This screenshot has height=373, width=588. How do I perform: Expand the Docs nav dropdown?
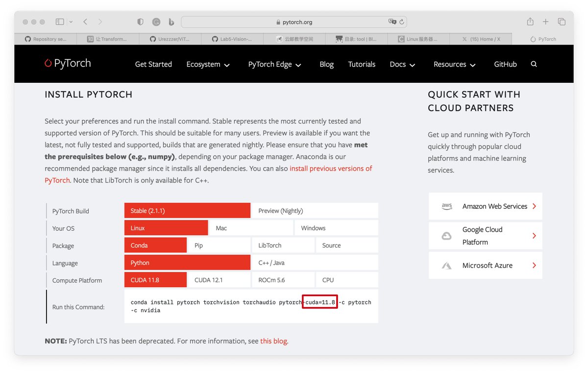pyautogui.click(x=402, y=64)
